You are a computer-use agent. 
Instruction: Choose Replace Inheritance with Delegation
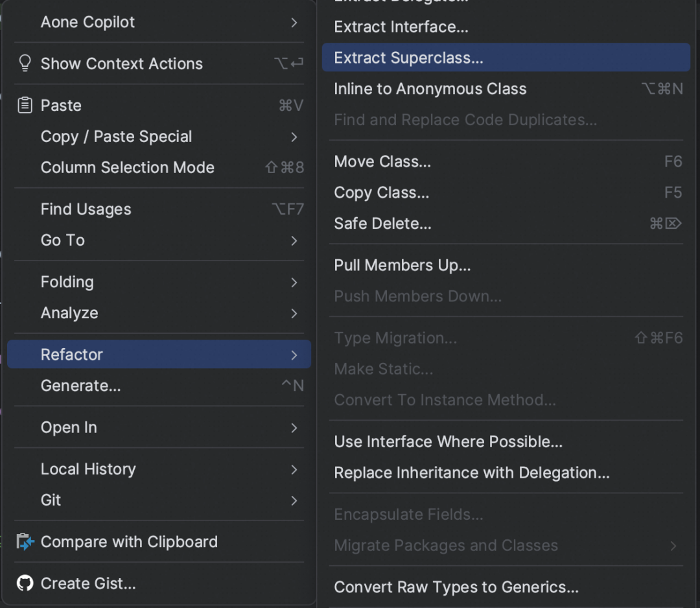pyautogui.click(x=506, y=473)
